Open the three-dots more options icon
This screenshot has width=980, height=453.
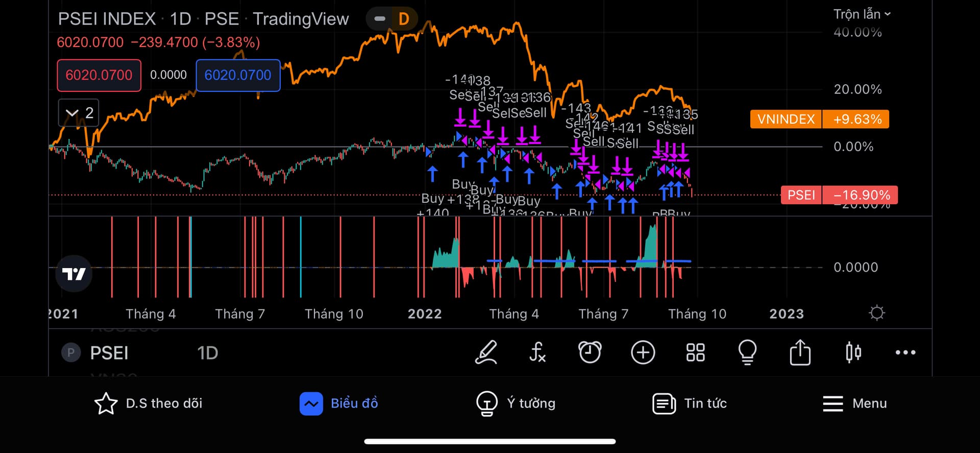(905, 352)
